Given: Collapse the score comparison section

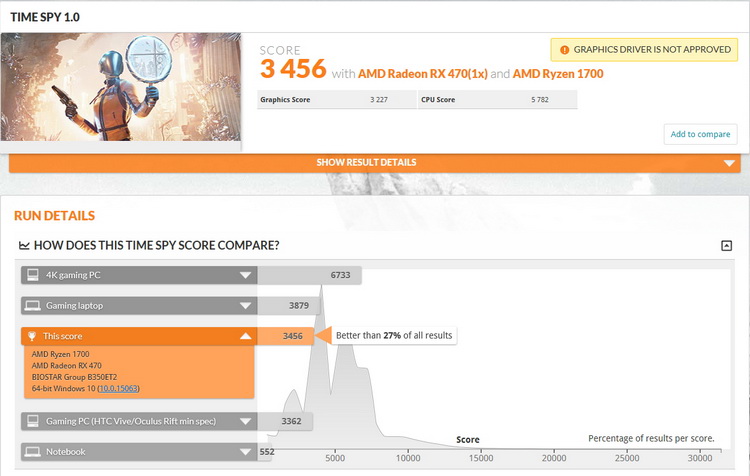Looking at the screenshot, I should [x=726, y=245].
